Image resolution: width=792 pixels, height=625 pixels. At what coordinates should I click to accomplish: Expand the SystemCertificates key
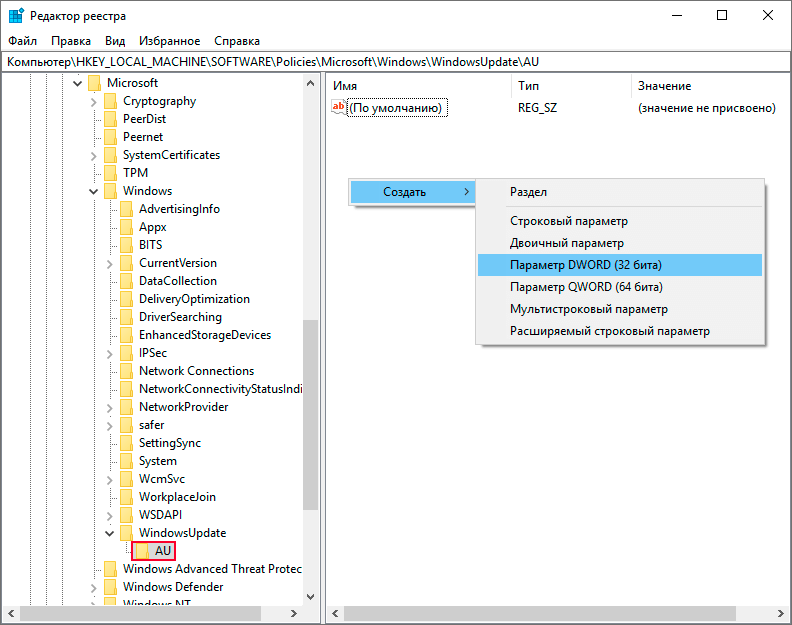click(93, 156)
